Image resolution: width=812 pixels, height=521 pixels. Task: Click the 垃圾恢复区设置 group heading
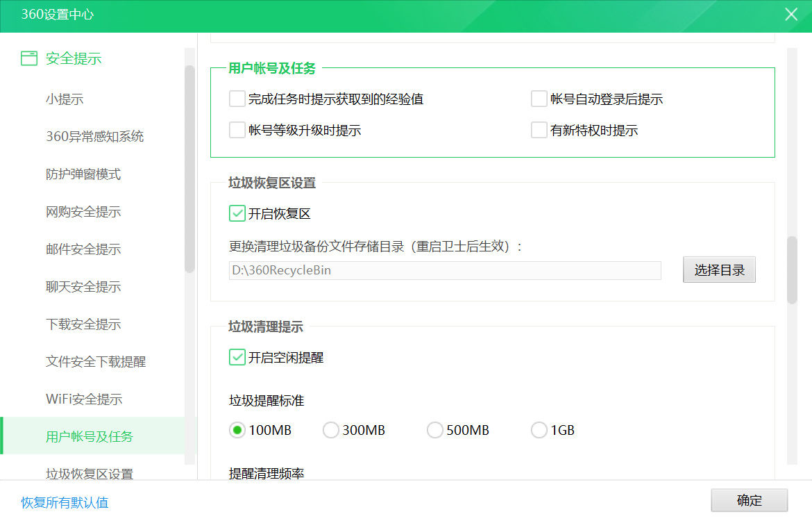tap(272, 183)
